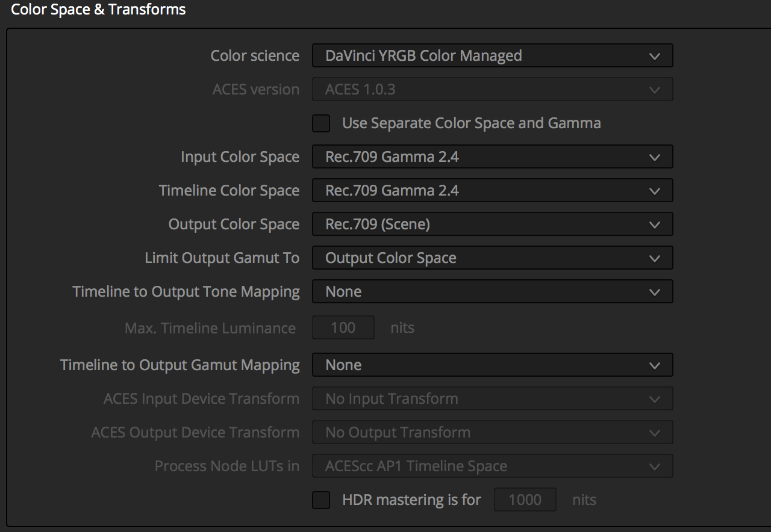Expand the Process Node LUTs in dropdown
This screenshot has width=771, height=532.
click(492, 466)
